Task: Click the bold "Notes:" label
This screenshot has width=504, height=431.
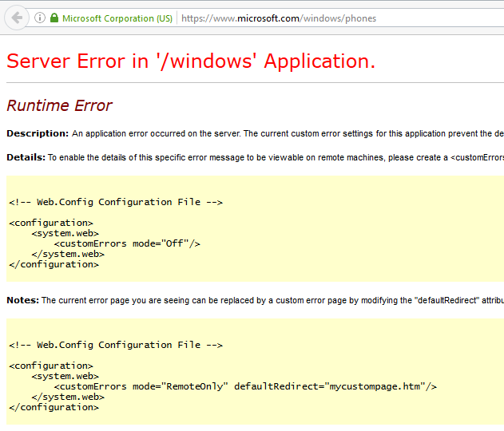Action: (x=22, y=300)
